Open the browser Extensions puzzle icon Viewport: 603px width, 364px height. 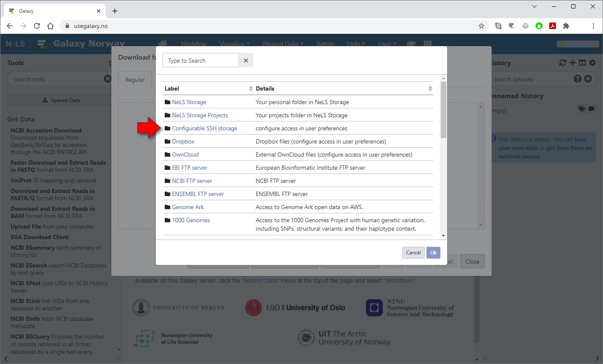tap(566, 26)
